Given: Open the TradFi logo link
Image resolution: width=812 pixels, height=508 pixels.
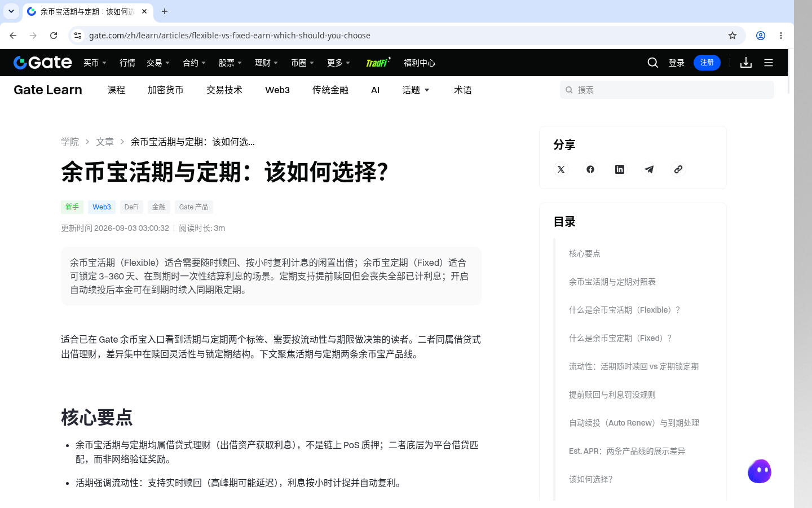Looking at the screenshot, I should pos(378,62).
